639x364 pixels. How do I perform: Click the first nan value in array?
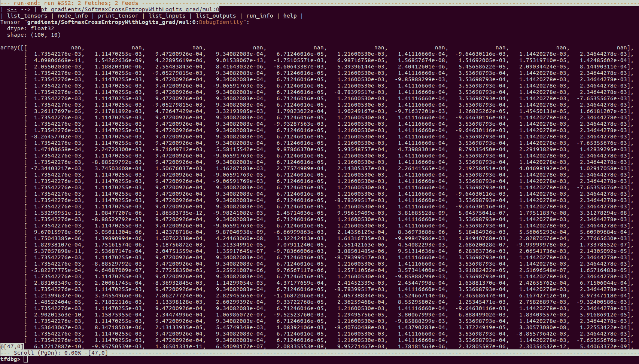[x=76, y=48]
